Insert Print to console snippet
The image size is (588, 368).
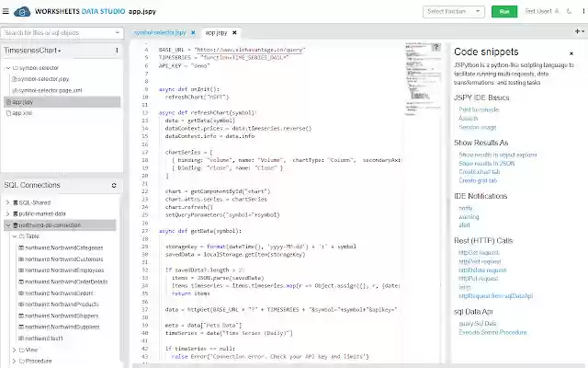[x=479, y=109]
